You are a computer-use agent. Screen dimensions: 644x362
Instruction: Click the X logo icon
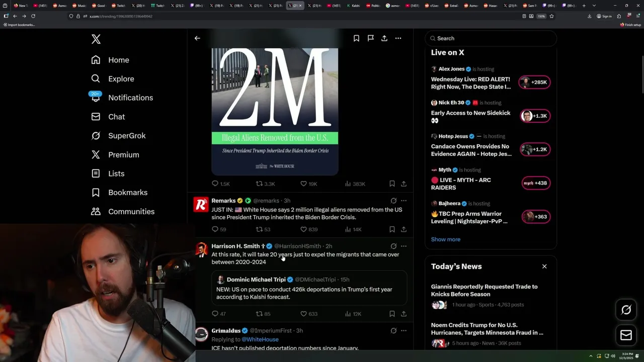point(96,39)
